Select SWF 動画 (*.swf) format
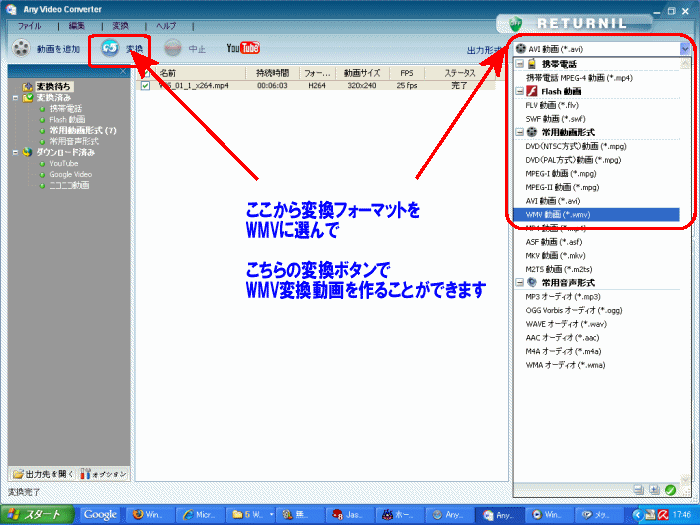This screenshot has width=700, height=525. pyautogui.click(x=555, y=119)
